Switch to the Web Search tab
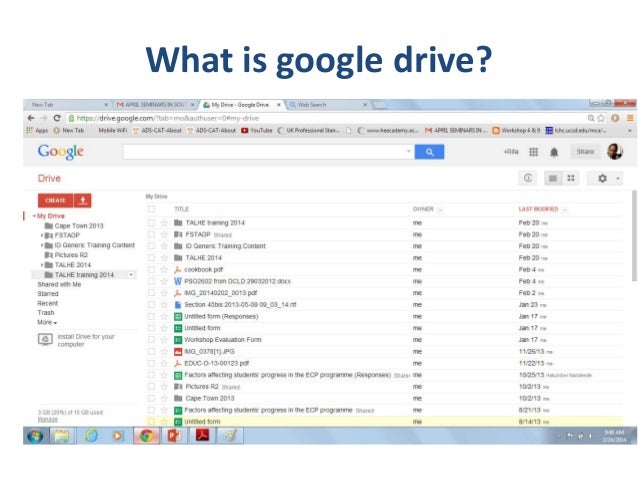638x479 pixels. coord(328,105)
